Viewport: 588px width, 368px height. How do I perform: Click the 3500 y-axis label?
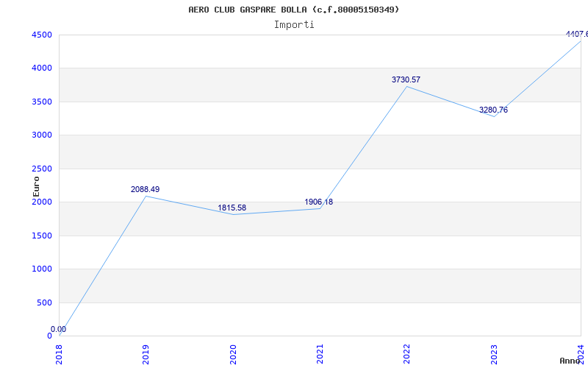(x=42, y=102)
